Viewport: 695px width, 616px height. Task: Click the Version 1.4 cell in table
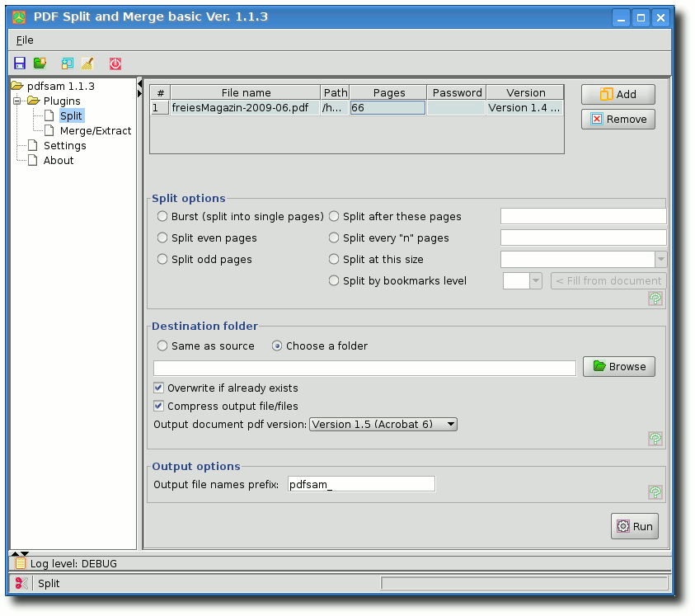coord(525,108)
